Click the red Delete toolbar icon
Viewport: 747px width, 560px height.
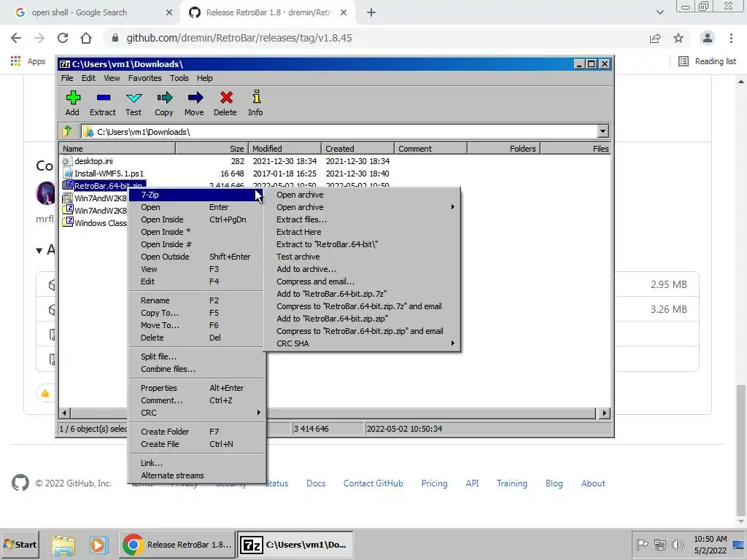click(225, 103)
